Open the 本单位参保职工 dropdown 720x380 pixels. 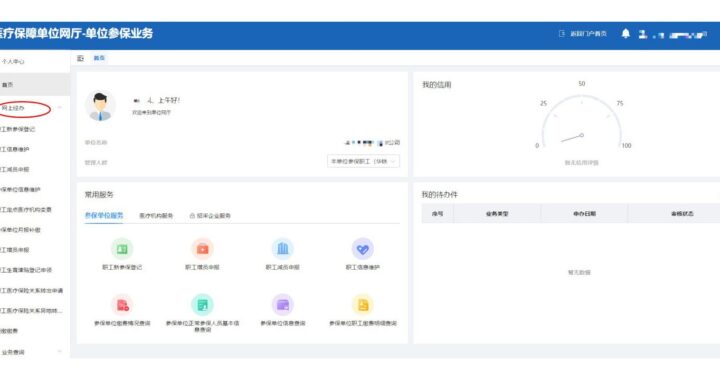(363, 162)
